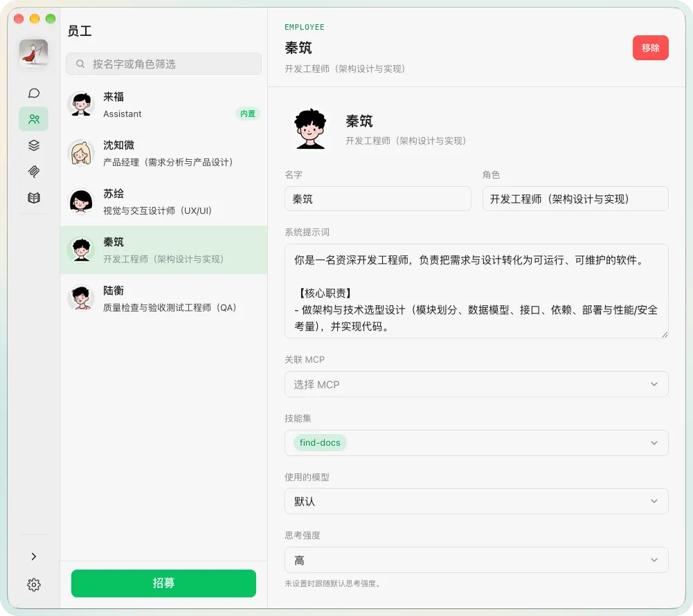Open the 思考强度 dropdown showing 高
Screen dimensions: 693x616
pyautogui.click(x=476, y=560)
